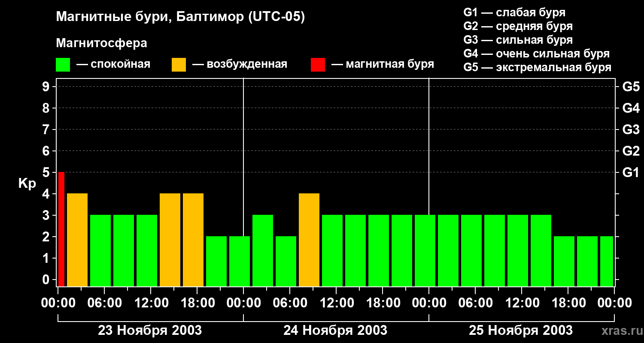Click the G1 label on the right axis
Image resolution: width=644 pixels, height=343 pixels.
pos(631,172)
